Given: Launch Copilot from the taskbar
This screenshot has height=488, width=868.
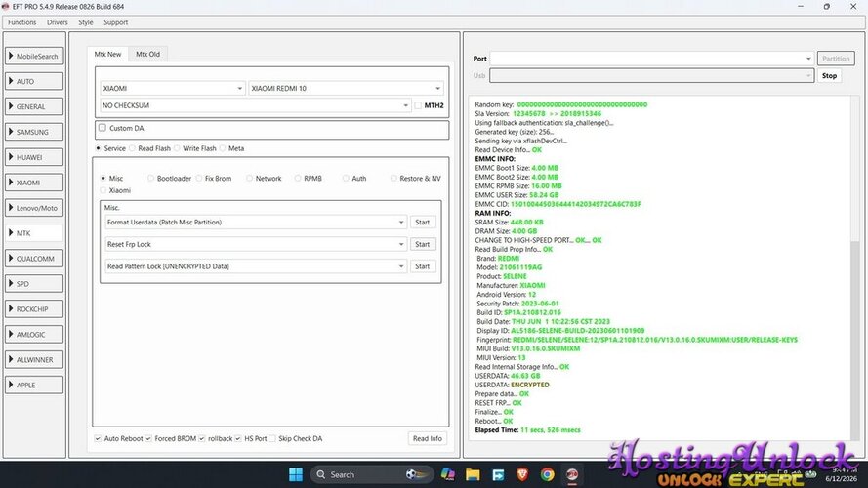Looking at the screenshot, I should click(448, 474).
